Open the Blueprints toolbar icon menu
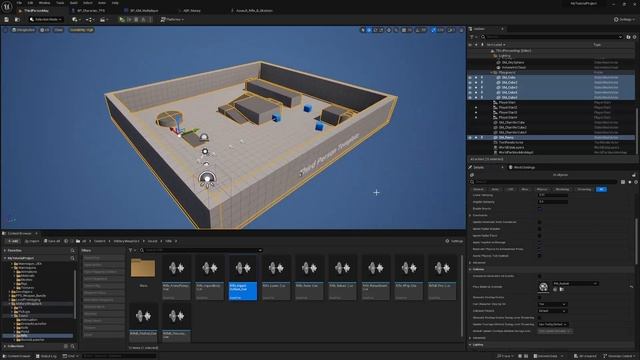 (89, 19)
